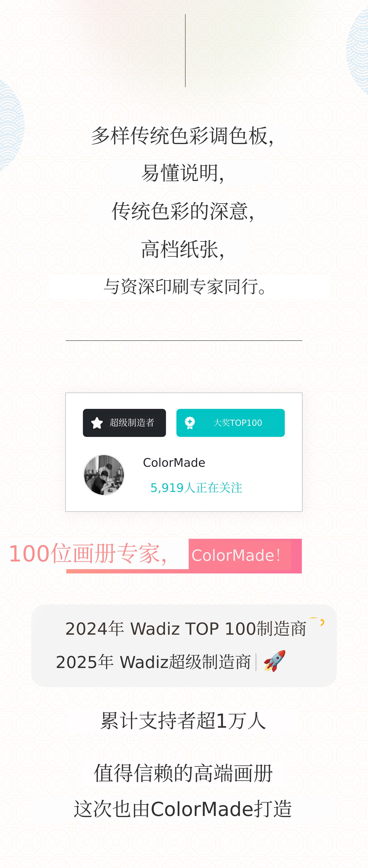Click the 值得信赖的高端画册 text
The width and height of the screenshot is (368, 868).
coord(183,773)
